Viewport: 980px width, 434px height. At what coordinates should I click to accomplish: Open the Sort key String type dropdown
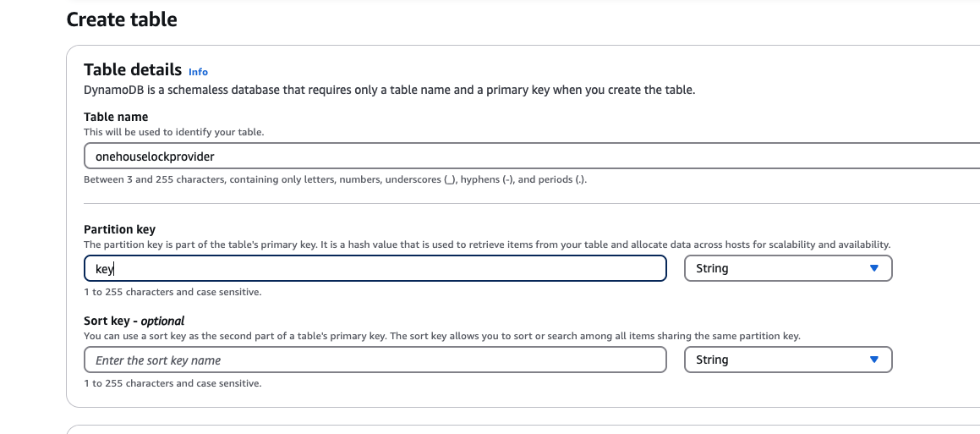[x=788, y=360]
